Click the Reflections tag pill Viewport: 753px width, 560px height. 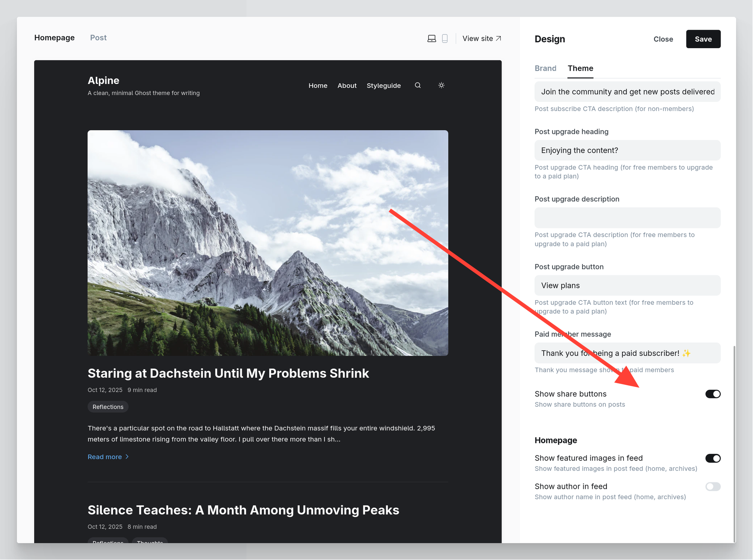[108, 407]
